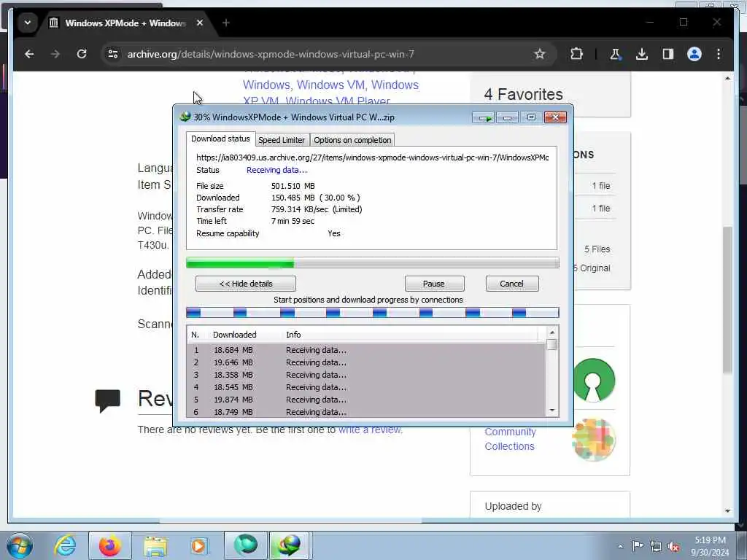Reload the archive.org page
747x560 pixels.
82,54
